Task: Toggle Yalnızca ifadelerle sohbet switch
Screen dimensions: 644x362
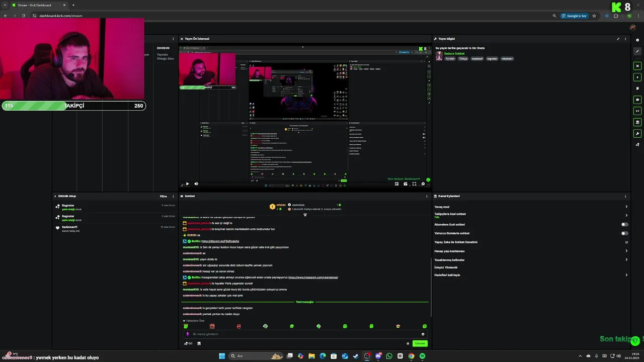Action: coord(624,233)
